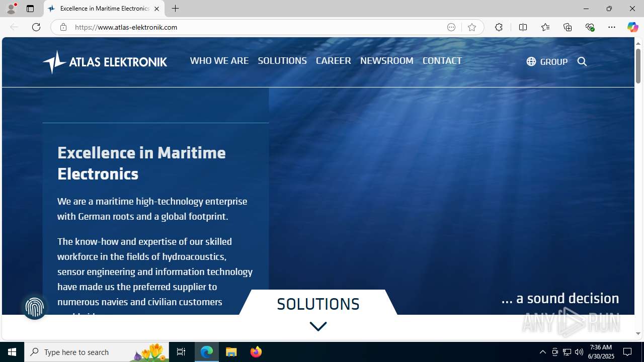
Task: Click the Windows taskbar search box
Action: (97, 352)
